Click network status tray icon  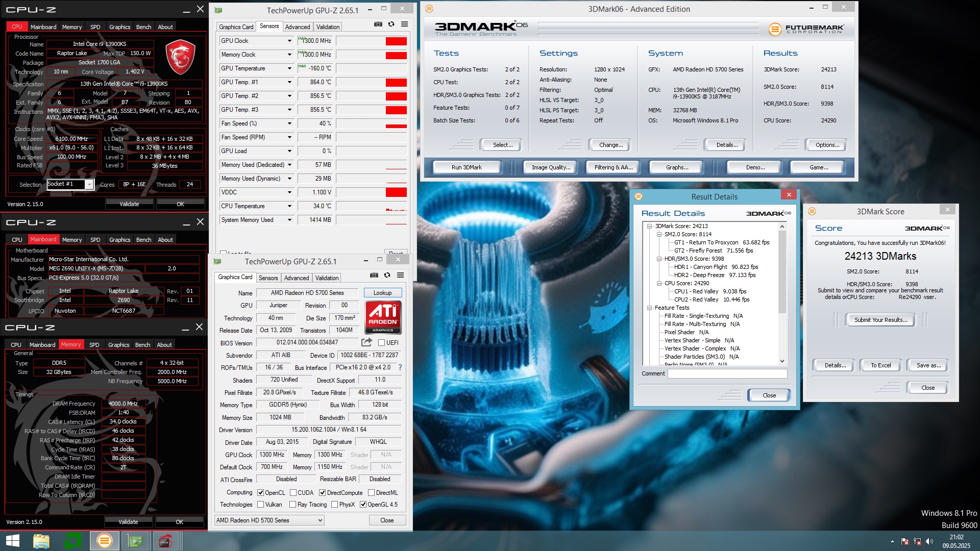pyautogui.click(x=917, y=541)
